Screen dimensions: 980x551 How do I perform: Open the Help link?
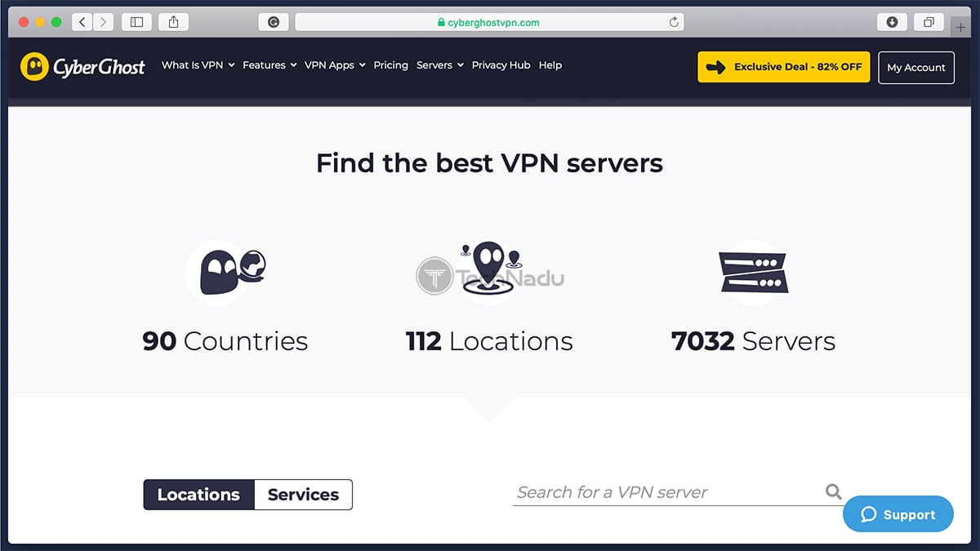click(x=550, y=65)
